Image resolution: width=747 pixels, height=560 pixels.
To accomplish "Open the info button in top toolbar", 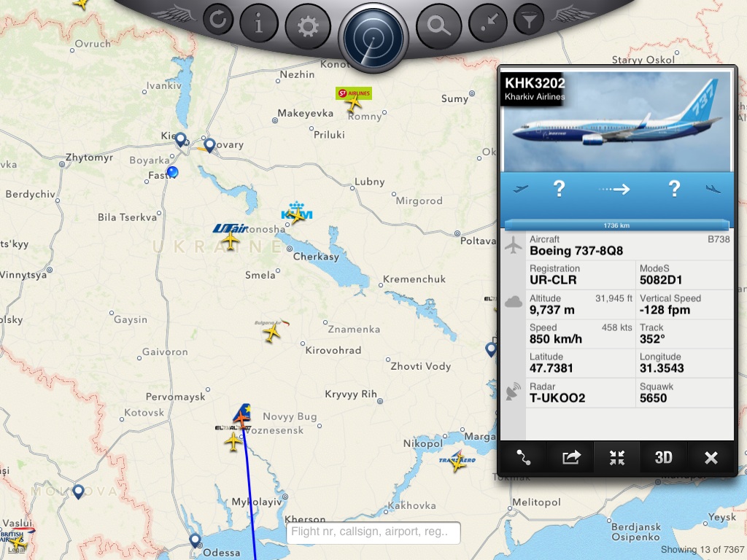I will click(x=259, y=23).
